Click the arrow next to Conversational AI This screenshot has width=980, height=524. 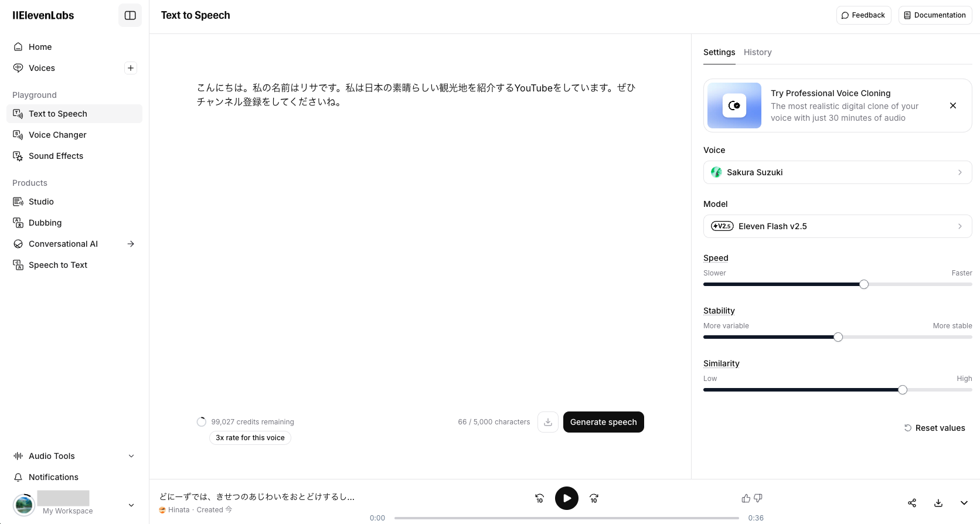[x=131, y=244]
